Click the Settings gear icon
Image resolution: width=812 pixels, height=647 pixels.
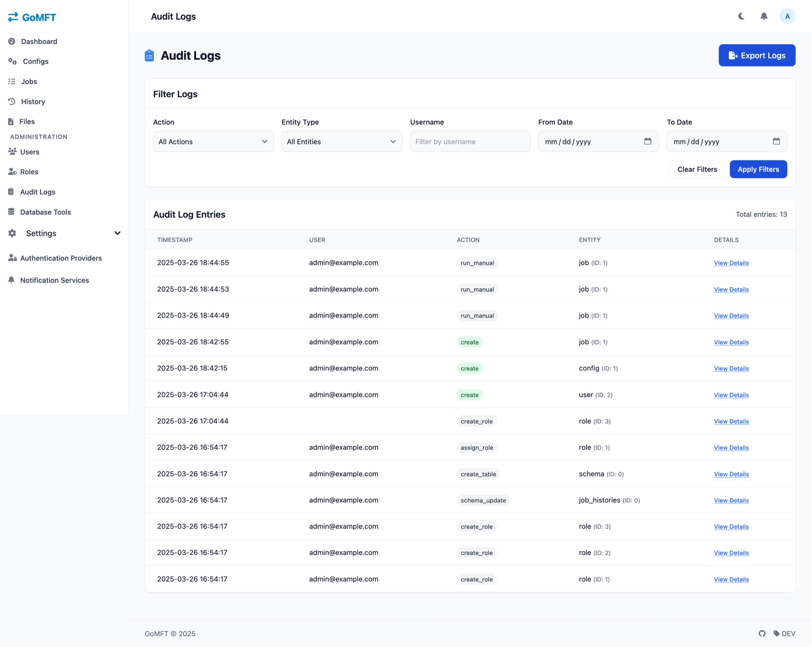12,233
